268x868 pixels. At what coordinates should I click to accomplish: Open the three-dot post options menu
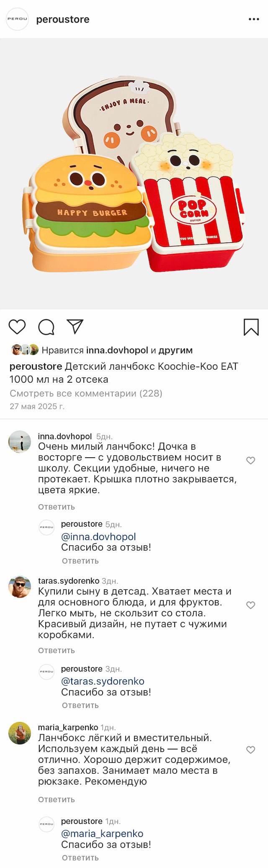254,19
